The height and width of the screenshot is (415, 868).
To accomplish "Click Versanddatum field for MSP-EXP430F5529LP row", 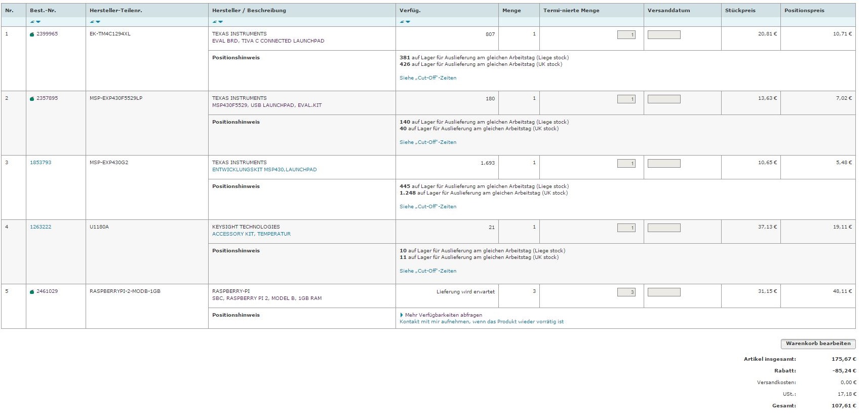I will tap(664, 99).
